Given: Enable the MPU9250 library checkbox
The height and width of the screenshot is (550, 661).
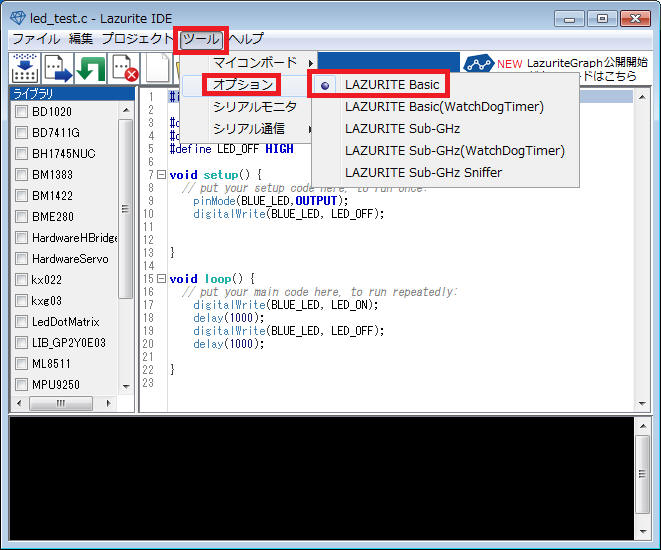Looking at the screenshot, I should point(21,384).
